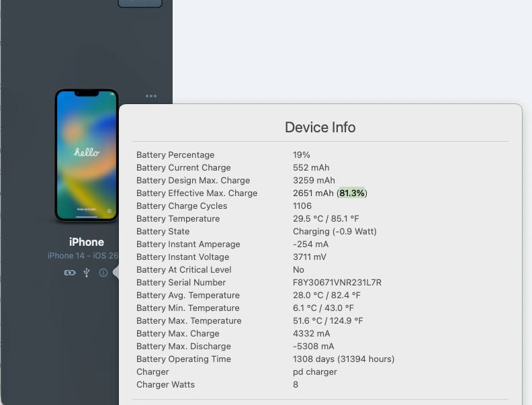Click the battery serial number F8Y30671VNR231L7R
The height and width of the screenshot is (405, 532).
pos(337,283)
